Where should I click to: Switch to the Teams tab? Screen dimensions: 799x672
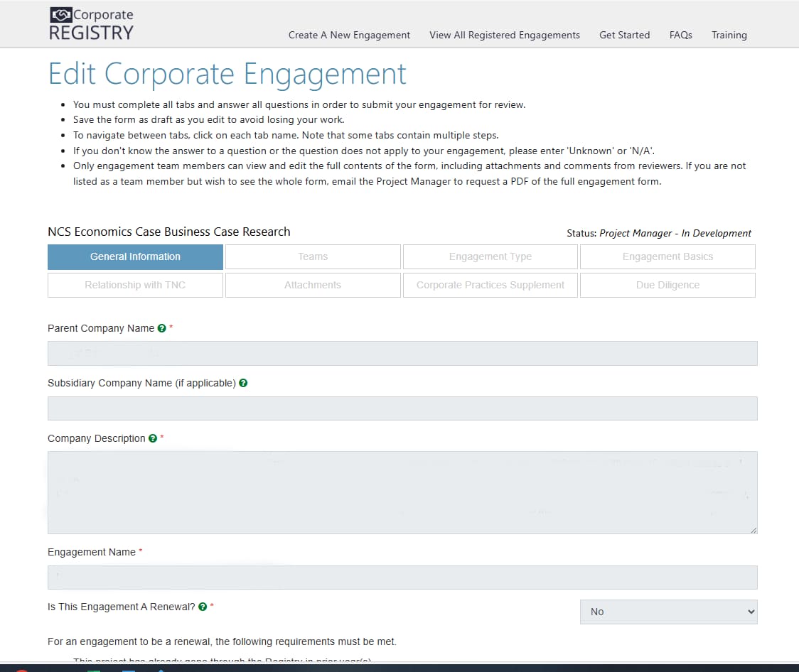313,256
